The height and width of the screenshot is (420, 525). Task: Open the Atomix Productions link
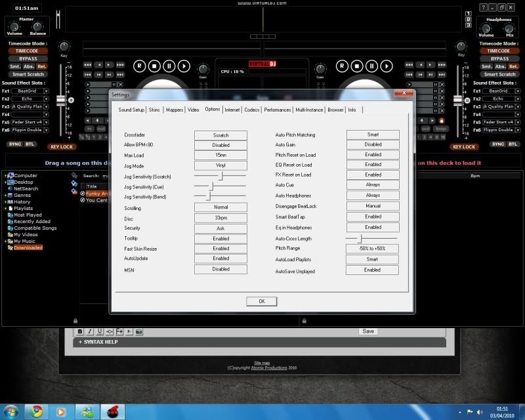pyautogui.click(x=269, y=367)
